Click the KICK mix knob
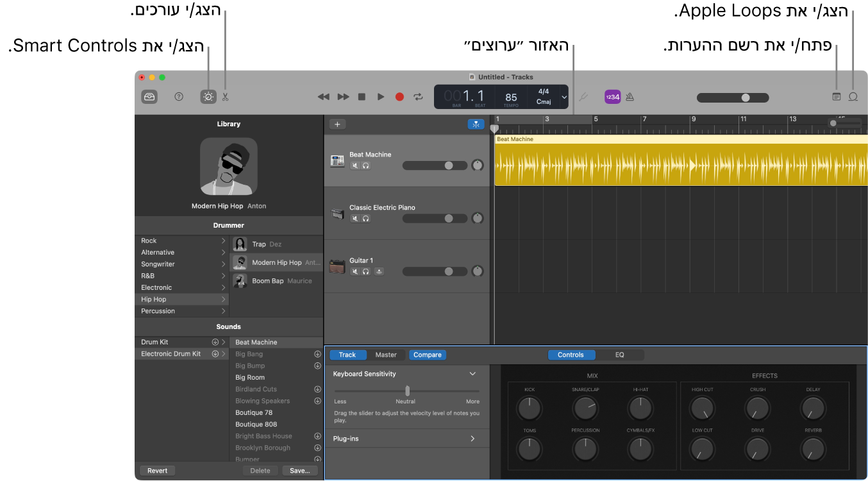868x481 pixels. coord(530,408)
